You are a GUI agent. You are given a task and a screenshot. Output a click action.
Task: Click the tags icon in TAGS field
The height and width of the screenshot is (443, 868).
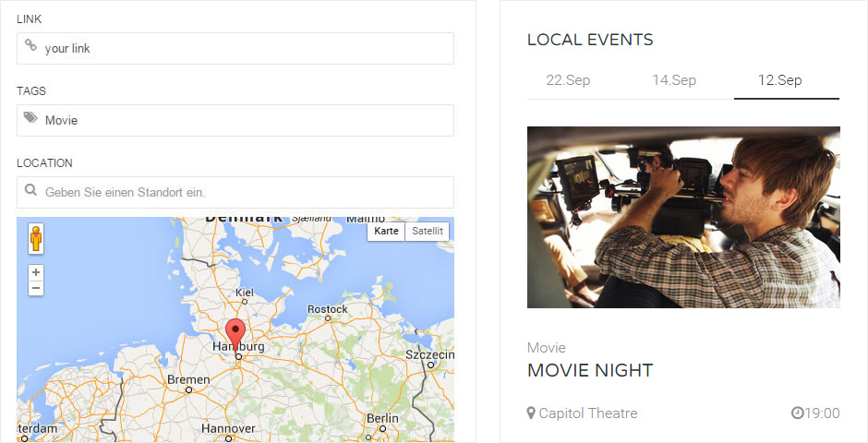[x=30, y=117]
